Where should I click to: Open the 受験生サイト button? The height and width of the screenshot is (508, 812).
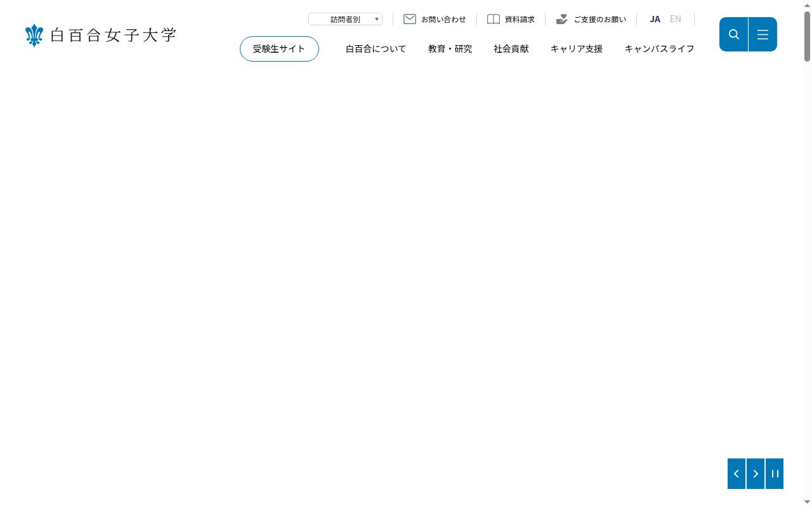click(x=279, y=49)
